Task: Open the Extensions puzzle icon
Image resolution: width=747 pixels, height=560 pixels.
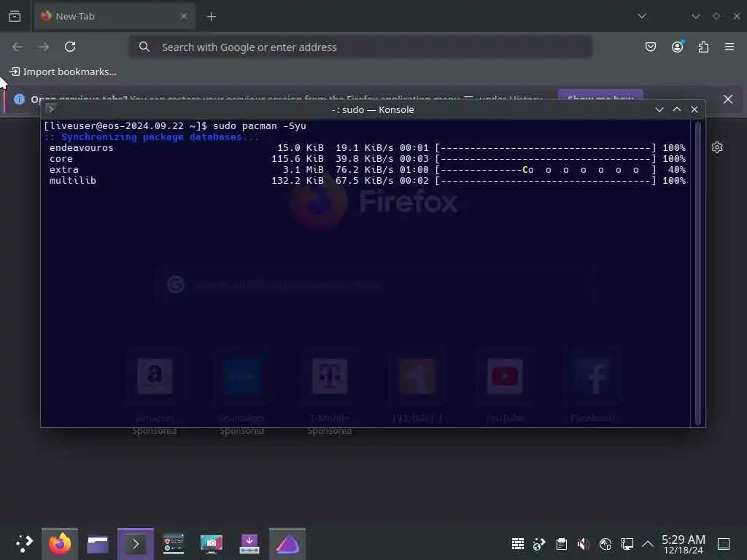Action: [x=703, y=47]
